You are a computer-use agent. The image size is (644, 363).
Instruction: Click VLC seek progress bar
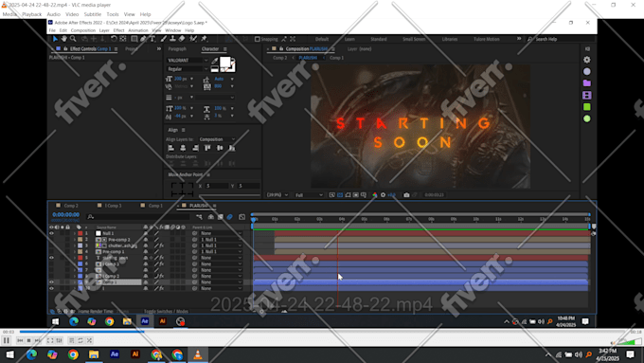[x=322, y=332]
